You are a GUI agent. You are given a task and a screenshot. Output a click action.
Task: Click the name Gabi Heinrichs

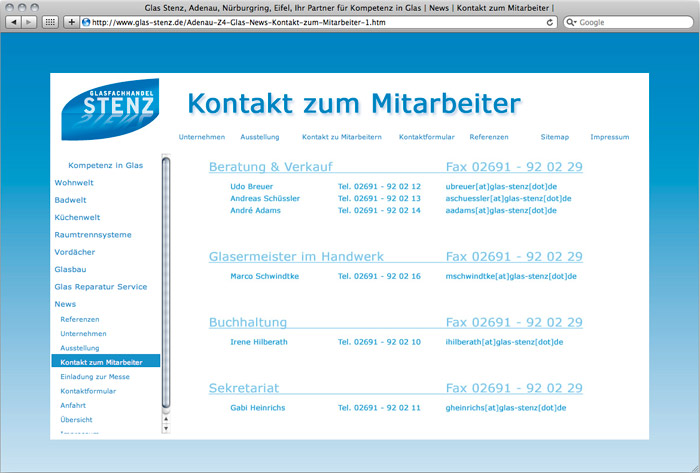(x=258, y=407)
